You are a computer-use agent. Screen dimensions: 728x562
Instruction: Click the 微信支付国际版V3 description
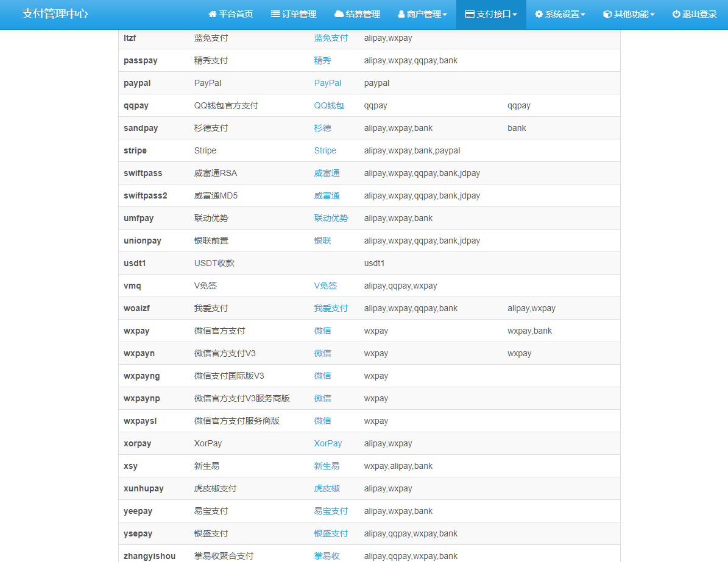pyautogui.click(x=229, y=376)
